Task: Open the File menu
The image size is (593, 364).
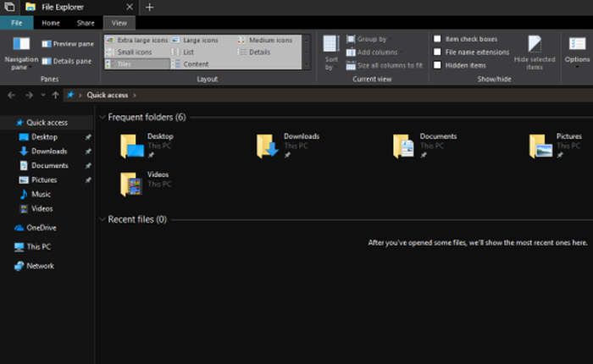Action: (17, 23)
